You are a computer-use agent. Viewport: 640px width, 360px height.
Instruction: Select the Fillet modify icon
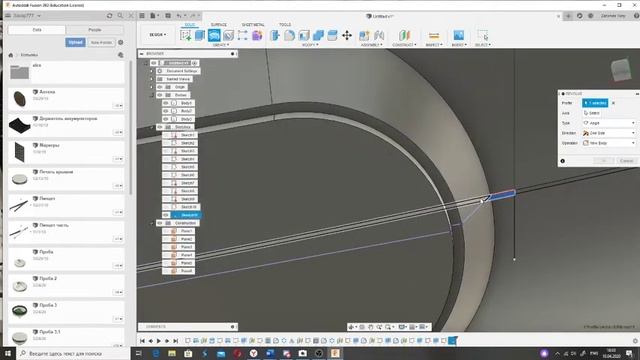click(289, 36)
